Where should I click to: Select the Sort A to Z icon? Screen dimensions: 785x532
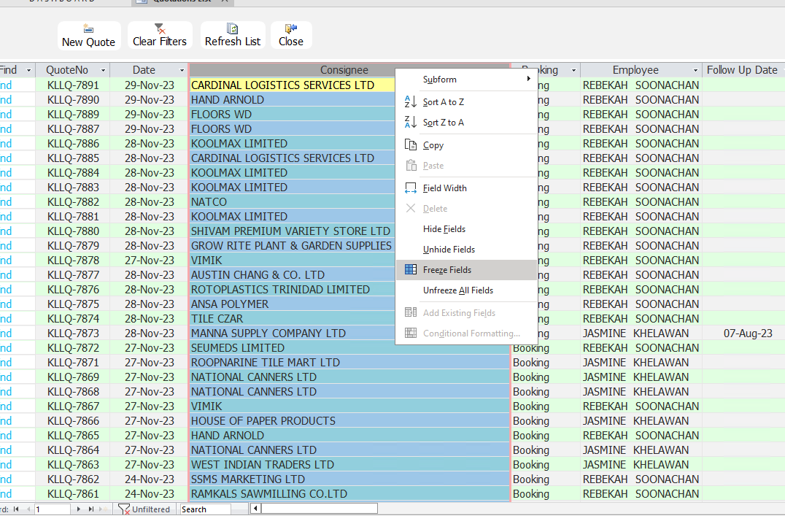[x=411, y=101]
